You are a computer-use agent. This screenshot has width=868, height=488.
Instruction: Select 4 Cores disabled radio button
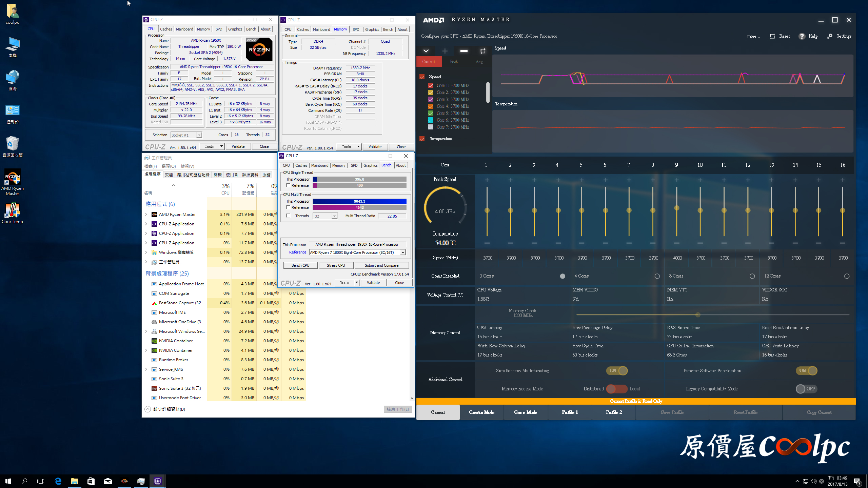pyautogui.click(x=657, y=276)
